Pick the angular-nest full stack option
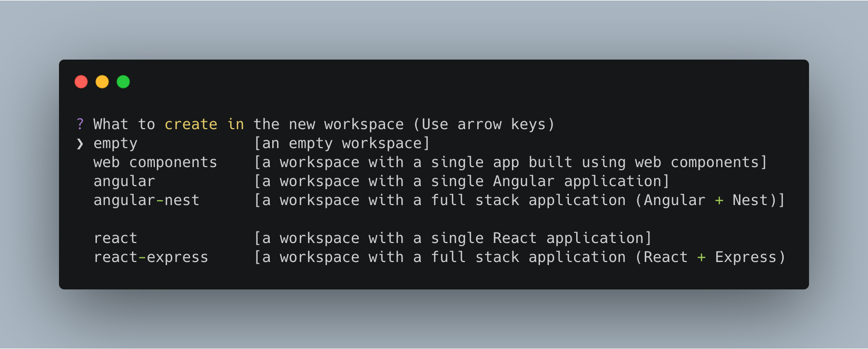The image size is (868, 349). tap(146, 200)
